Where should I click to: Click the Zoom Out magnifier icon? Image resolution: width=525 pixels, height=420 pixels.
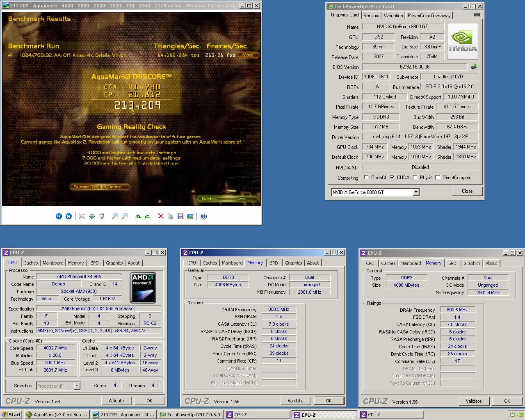tap(125, 216)
